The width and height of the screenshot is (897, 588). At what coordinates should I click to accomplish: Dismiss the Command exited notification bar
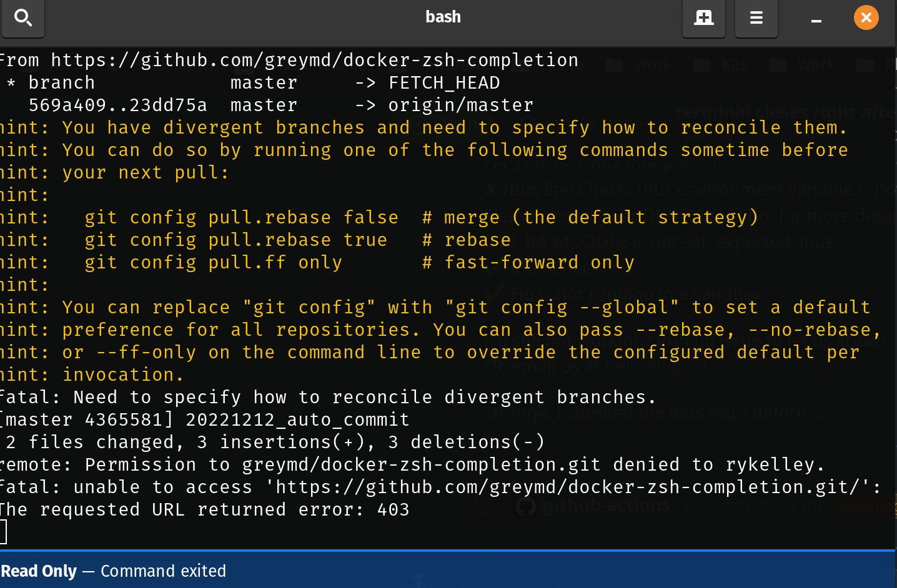click(162, 571)
